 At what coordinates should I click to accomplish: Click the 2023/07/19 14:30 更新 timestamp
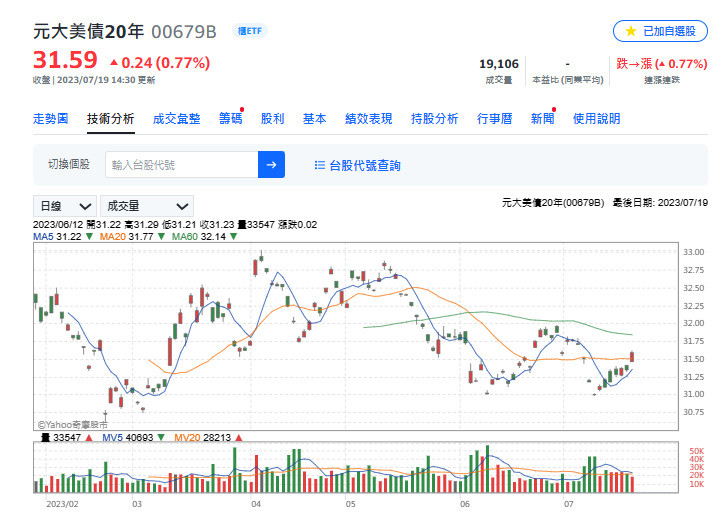(x=106, y=80)
